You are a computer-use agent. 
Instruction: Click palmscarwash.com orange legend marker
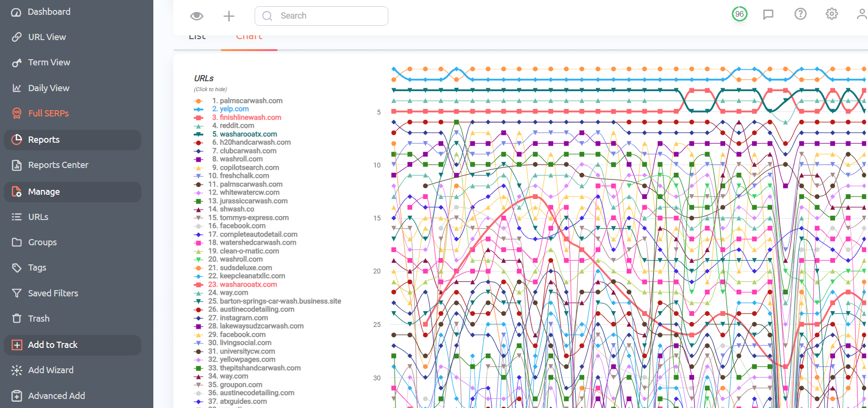[x=199, y=101]
